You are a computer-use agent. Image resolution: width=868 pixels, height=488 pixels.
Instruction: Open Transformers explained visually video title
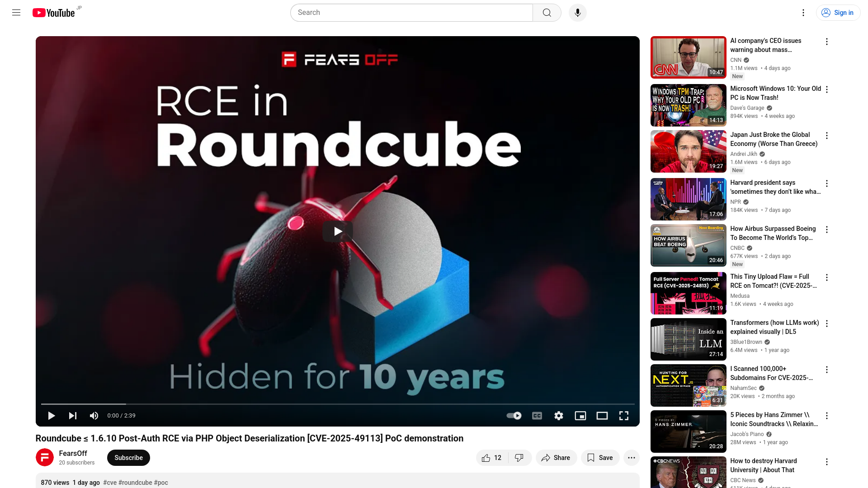(774, 327)
